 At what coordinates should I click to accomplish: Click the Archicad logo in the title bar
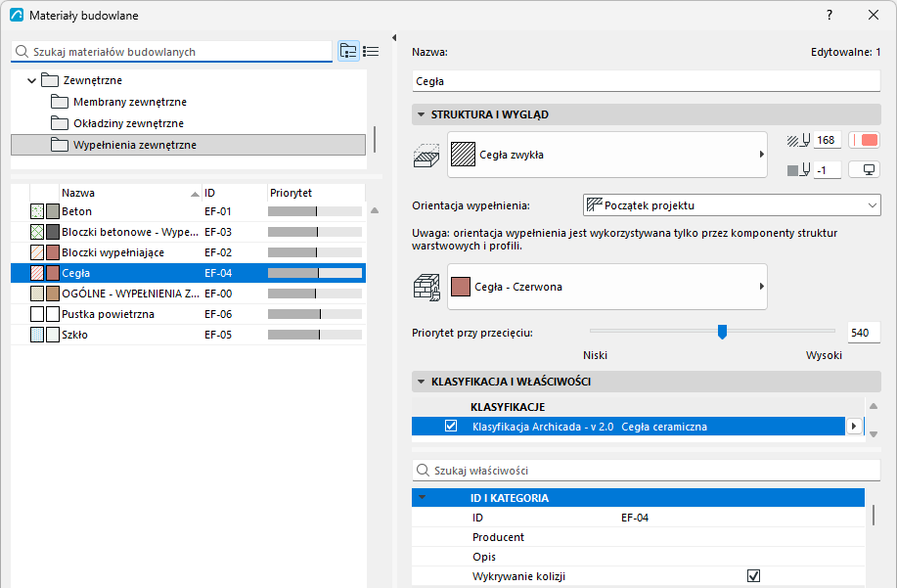(x=17, y=15)
